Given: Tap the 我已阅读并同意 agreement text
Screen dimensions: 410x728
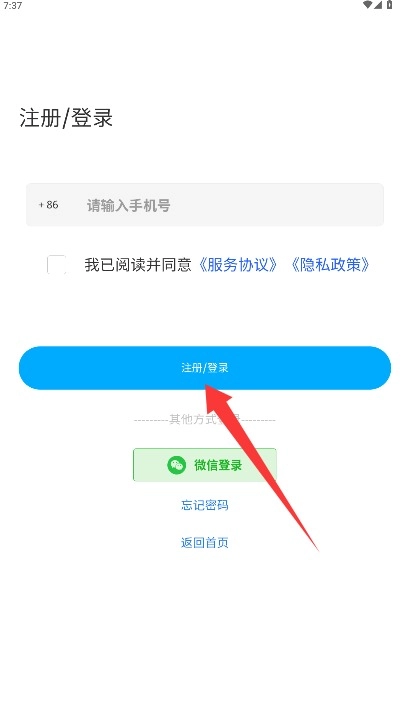Looking at the screenshot, I should (138, 265).
